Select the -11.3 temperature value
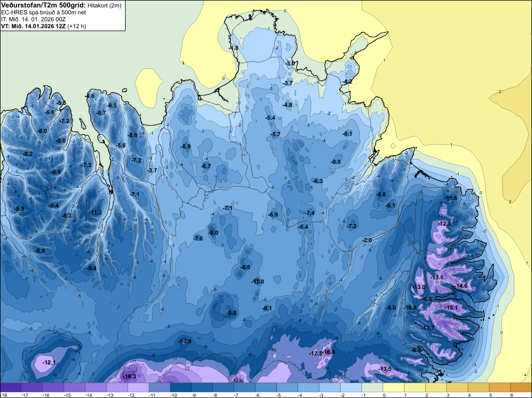 click(95, 212)
